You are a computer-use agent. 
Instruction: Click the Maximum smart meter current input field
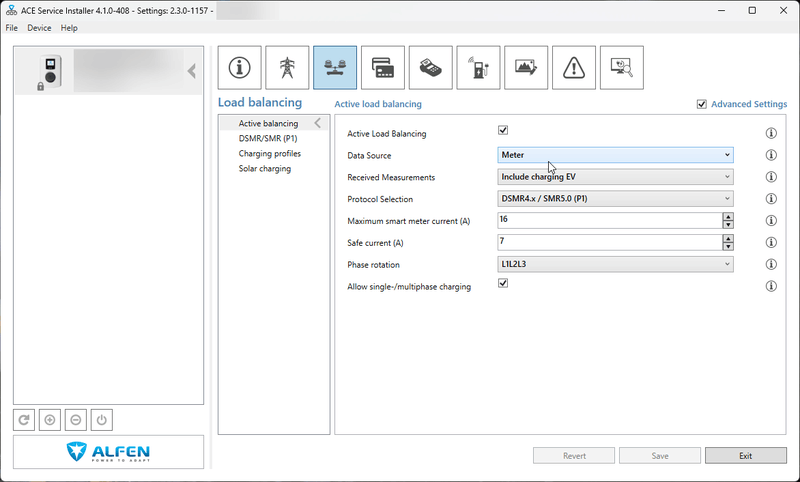[x=610, y=220]
